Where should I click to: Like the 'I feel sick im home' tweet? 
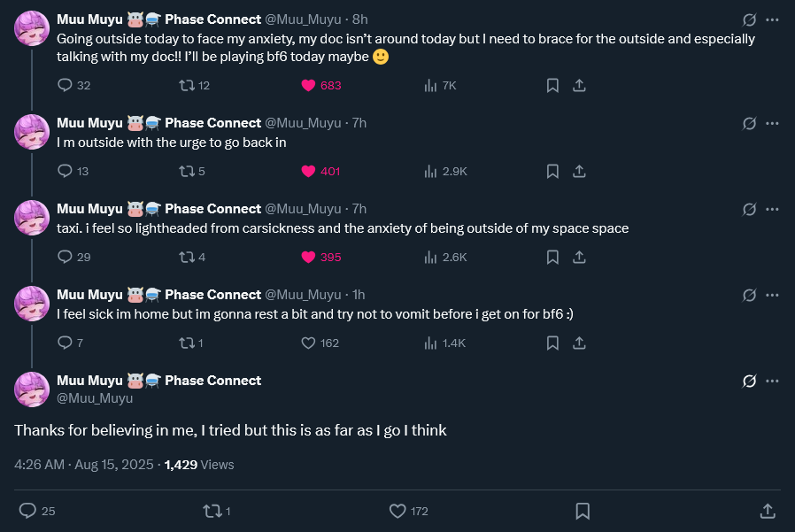(308, 343)
